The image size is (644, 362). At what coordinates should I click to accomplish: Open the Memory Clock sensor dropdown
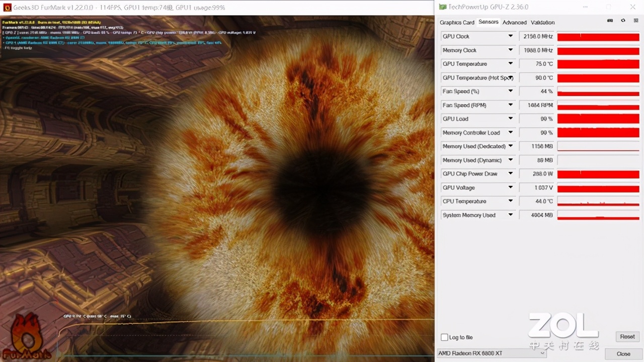click(x=510, y=50)
